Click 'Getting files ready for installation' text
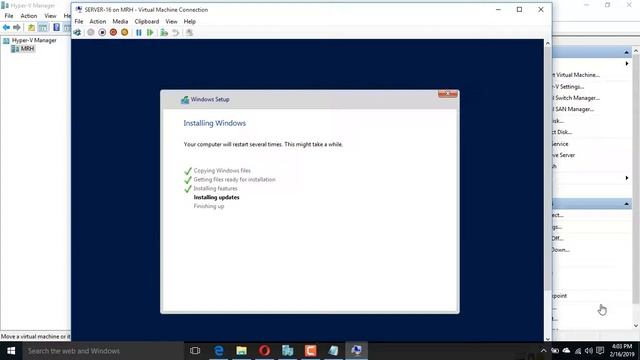The height and width of the screenshot is (360, 640). (x=234, y=180)
